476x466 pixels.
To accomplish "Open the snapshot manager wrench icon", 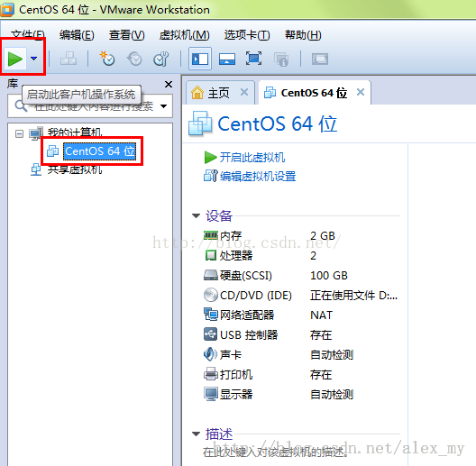I will [x=160, y=59].
